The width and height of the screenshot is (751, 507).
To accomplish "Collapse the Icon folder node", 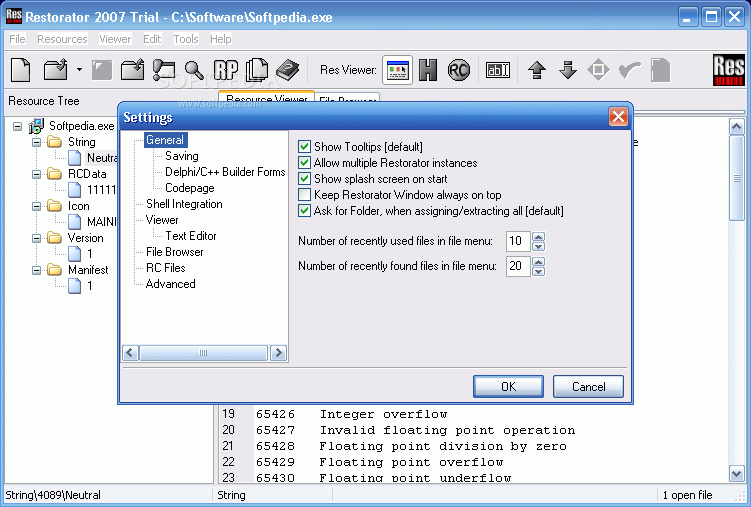I will pos(36,206).
